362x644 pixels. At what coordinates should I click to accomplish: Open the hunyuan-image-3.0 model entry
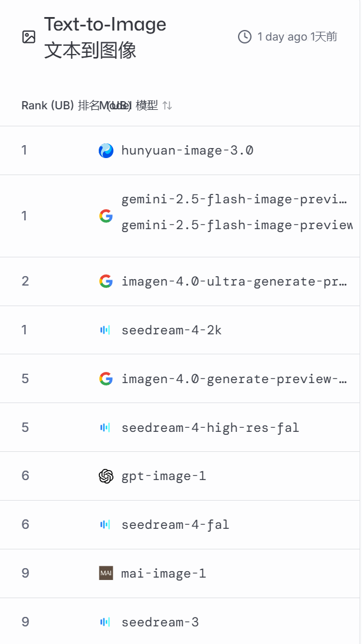pos(187,151)
